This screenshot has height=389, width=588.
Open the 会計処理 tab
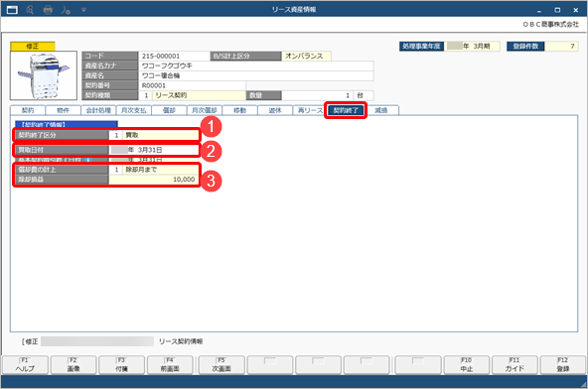pyautogui.click(x=98, y=110)
